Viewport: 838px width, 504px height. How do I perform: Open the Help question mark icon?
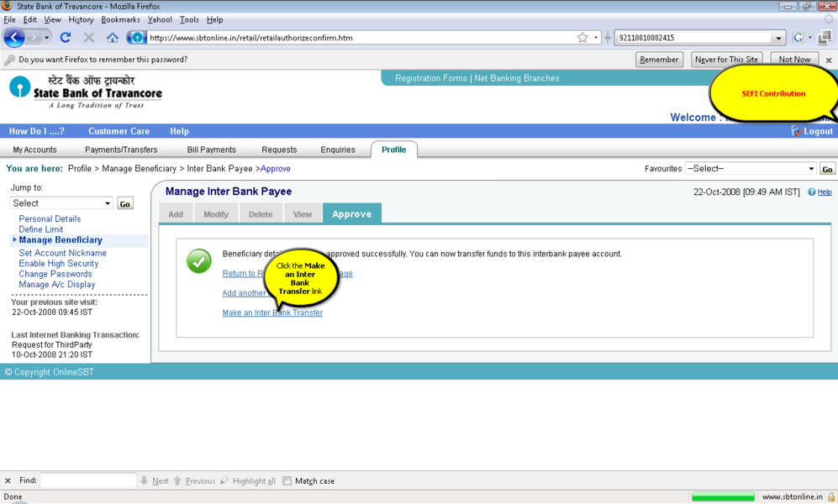click(812, 192)
